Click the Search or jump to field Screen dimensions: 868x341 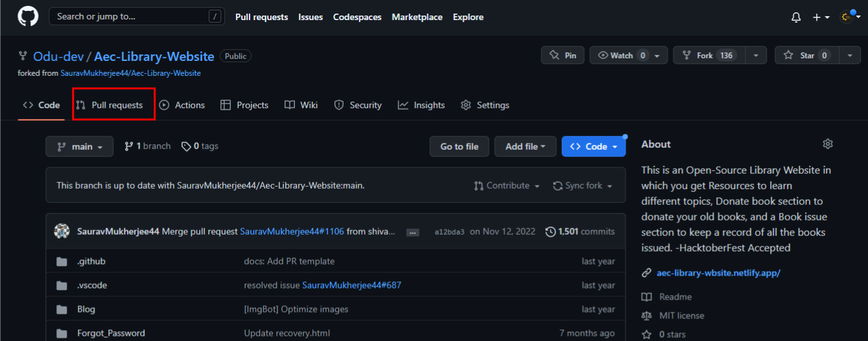(x=135, y=17)
